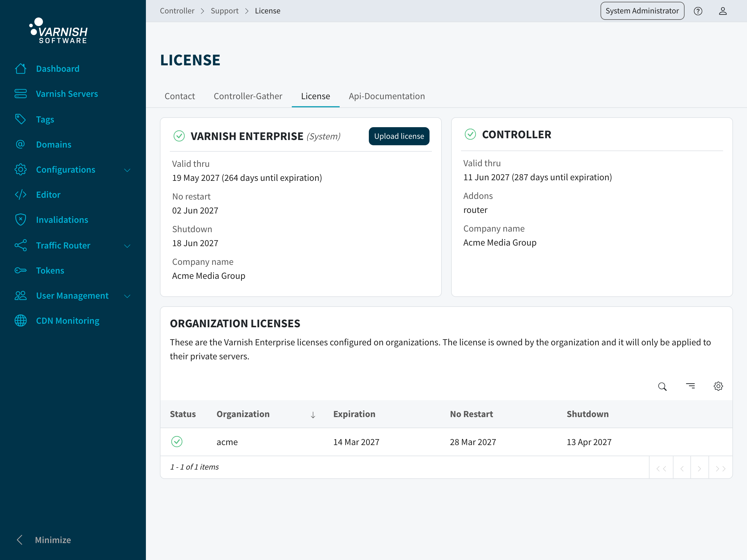Click the 'router' addon value
The width and height of the screenshot is (747, 560).
(x=475, y=210)
